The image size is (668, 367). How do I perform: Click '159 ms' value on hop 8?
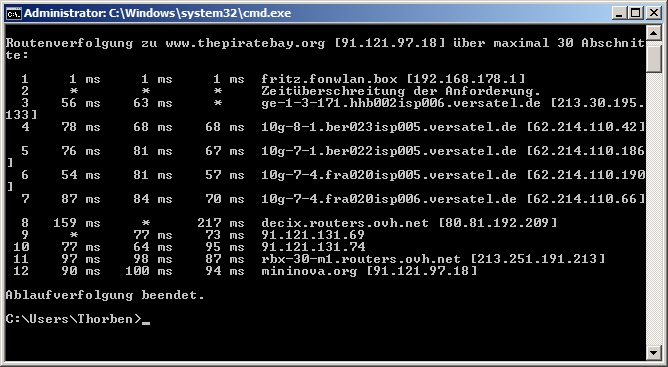click(x=77, y=223)
